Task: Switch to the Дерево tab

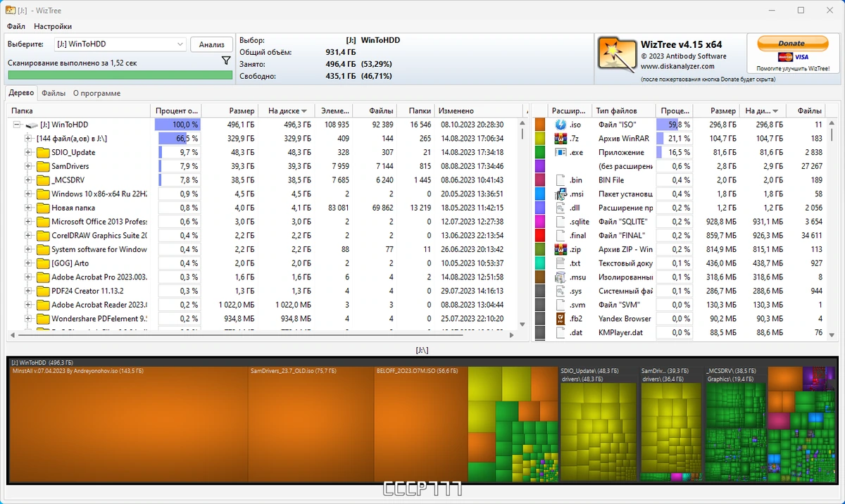Action: pyautogui.click(x=21, y=93)
